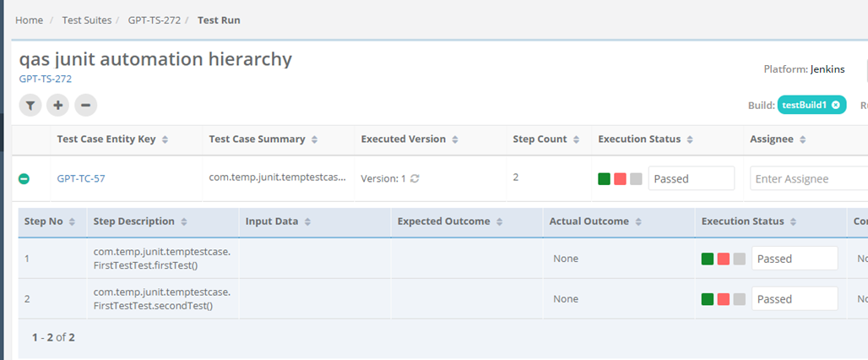Set GPT-TC-57 status with green swatch
Screen dimensions: 868x360
point(604,179)
